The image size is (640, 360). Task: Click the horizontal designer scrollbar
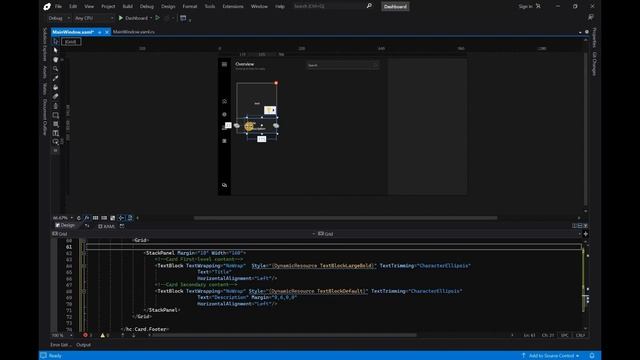coord(345,218)
